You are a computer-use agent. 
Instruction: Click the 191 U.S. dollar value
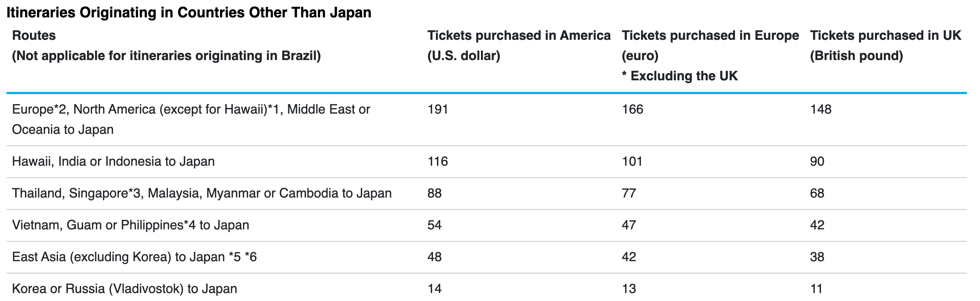[x=438, y=109]
